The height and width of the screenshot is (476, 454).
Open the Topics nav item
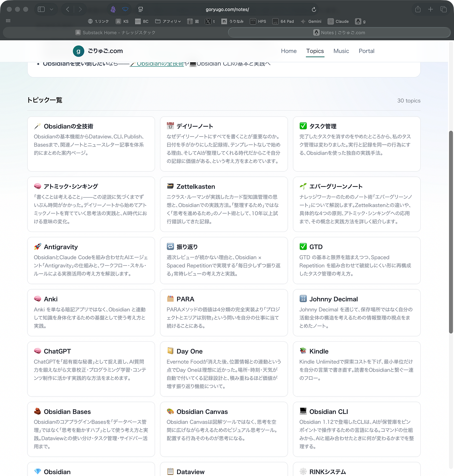point(315,51)
